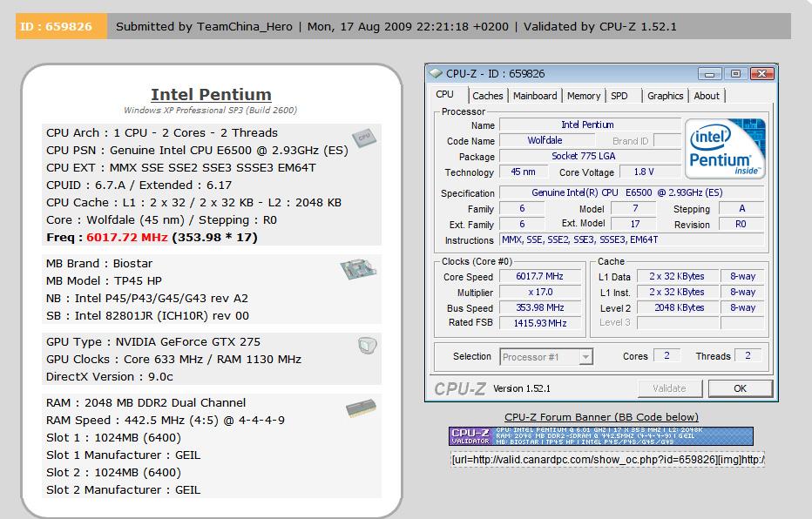Click the BB code URL text field
The image size is (812, 519).
608,460
